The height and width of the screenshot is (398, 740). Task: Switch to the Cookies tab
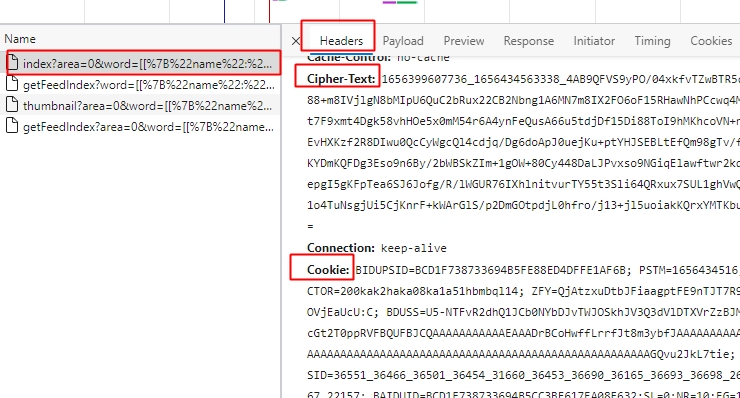(711, 41)
